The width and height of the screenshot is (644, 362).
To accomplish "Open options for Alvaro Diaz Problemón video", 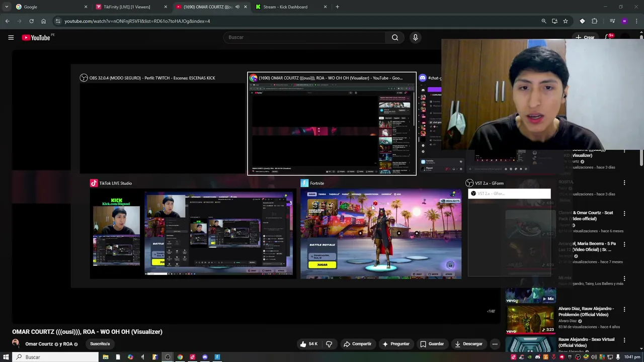I will tap(624, 310).
